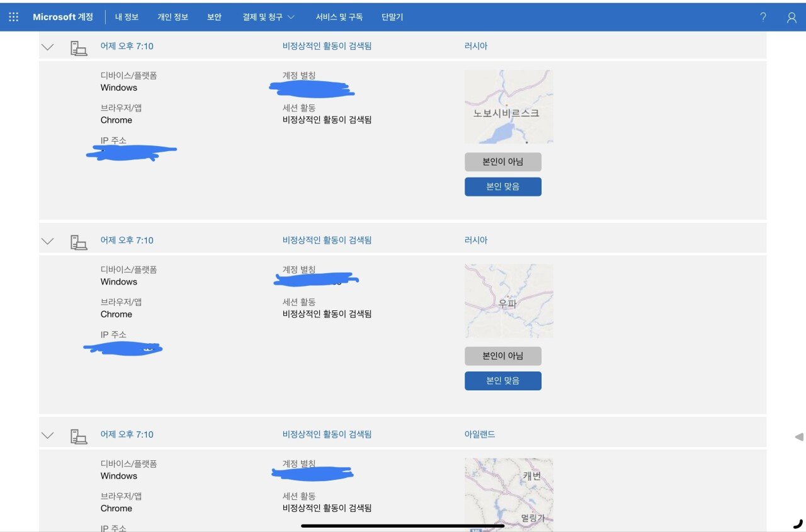The height and width of the screenshot is (532, 806).
Task: Open the 보안 menu item
Action: (x=214, y=17)
